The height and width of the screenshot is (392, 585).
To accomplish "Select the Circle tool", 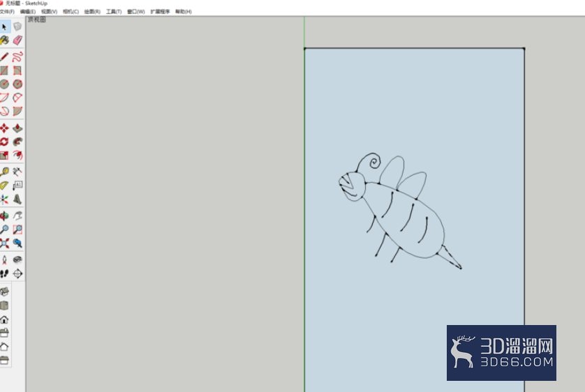I will 4,84.
